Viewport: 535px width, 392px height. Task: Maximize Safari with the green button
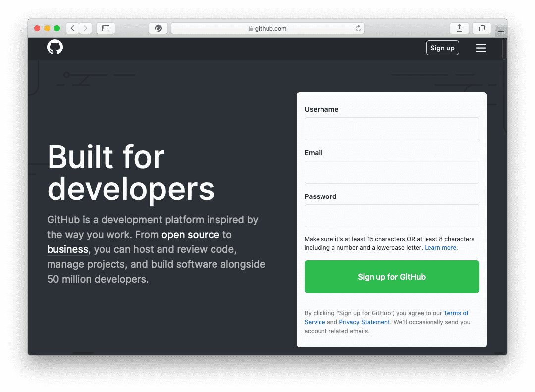57,28
